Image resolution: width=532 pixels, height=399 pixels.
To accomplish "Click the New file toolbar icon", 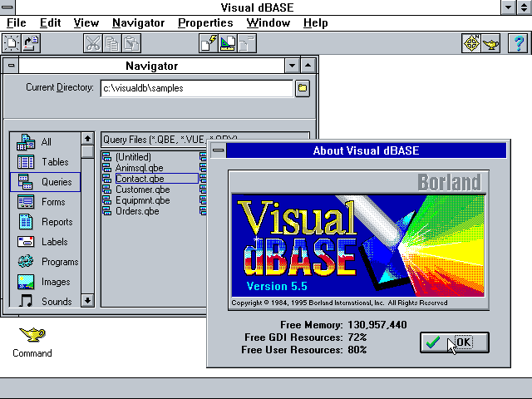I will (x=11, y=43).
